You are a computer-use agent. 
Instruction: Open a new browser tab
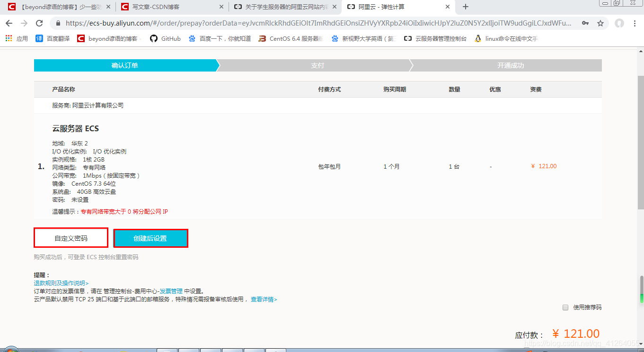coord(466,7)
